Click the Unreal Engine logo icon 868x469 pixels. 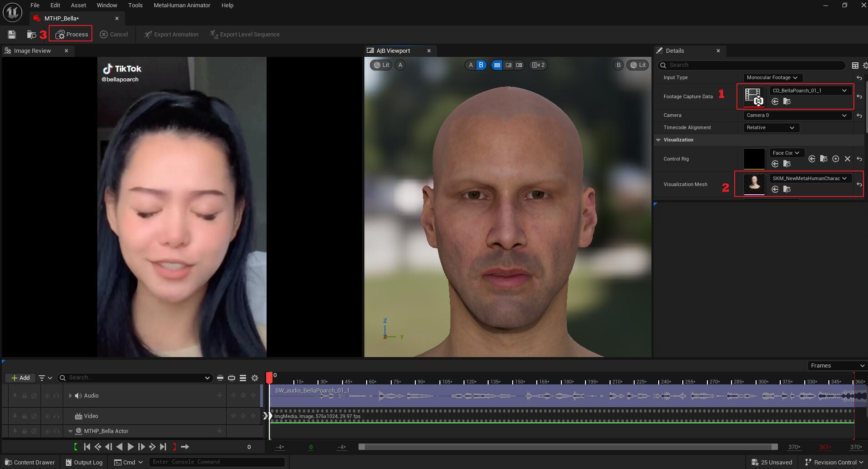click(12, 12)
